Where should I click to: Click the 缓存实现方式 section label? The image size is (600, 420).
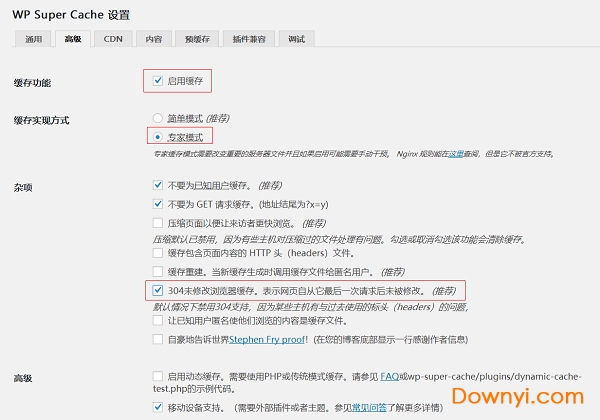[x=41, y=120]
